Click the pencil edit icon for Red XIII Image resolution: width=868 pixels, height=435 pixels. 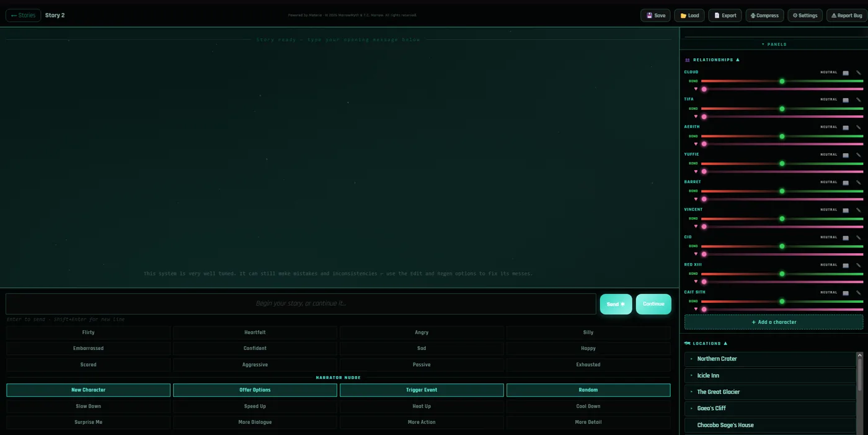(859, 265)
